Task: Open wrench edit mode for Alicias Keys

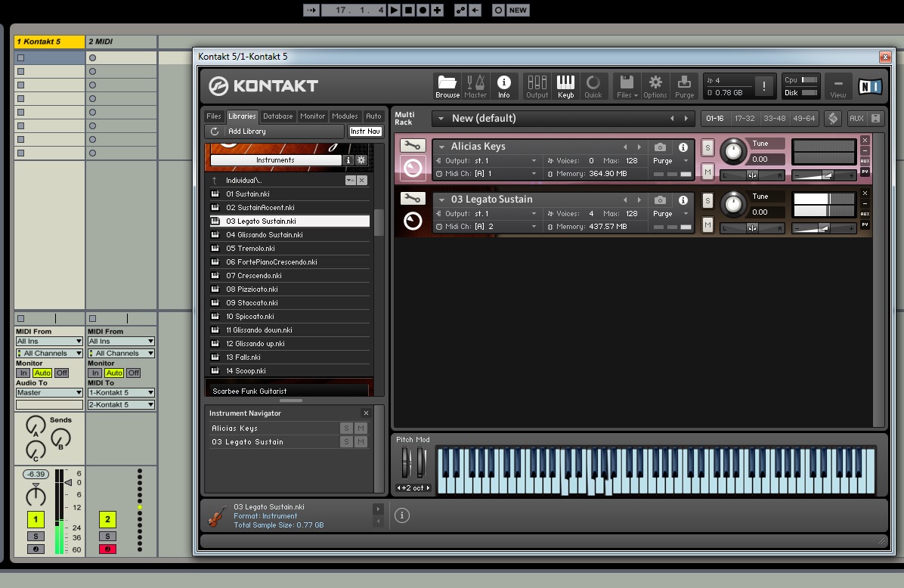Action: point(413,146)
